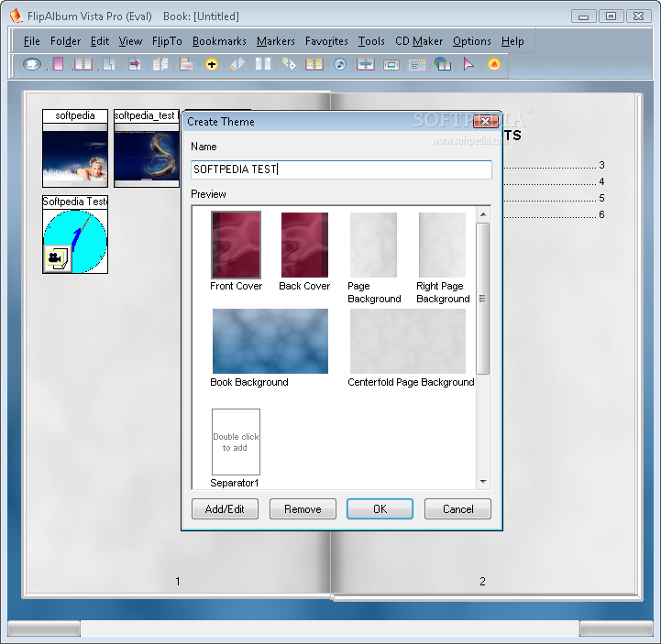Image resolution: width=661 pixels, height=644 pixels.
Task: Click page number 2 on right page
Action: (482, 582)
